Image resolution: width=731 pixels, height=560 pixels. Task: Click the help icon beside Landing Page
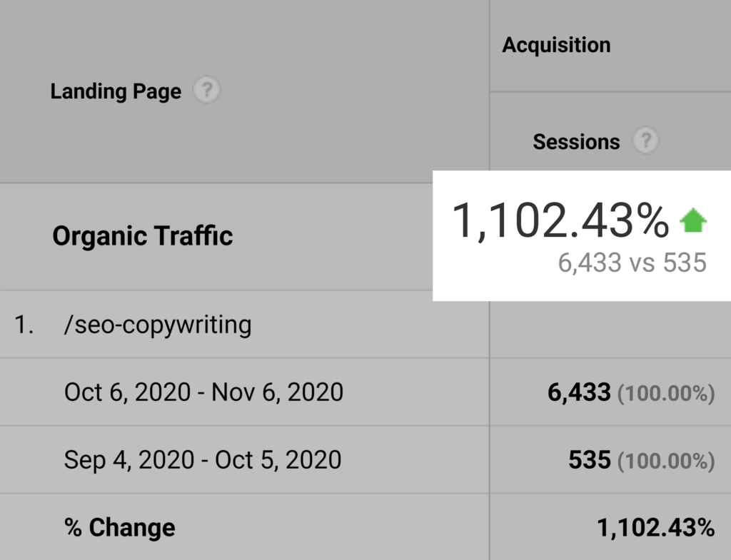point(206,91)
